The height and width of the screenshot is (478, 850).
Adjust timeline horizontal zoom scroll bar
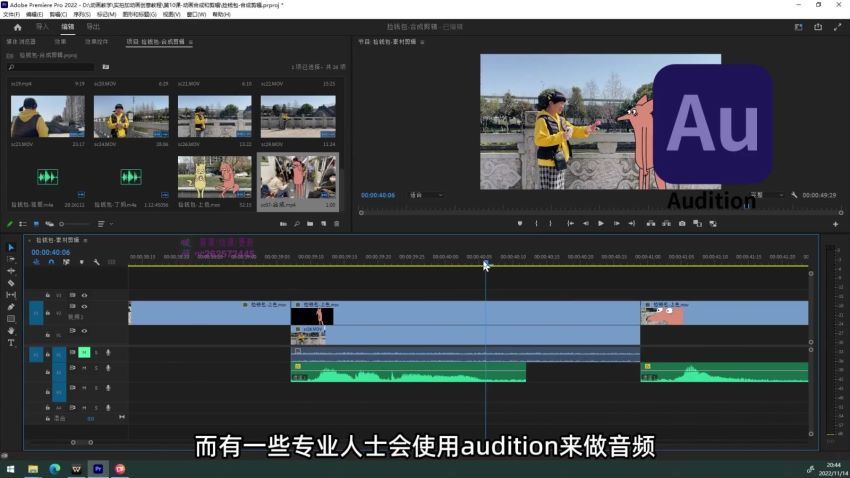(82, 442)
